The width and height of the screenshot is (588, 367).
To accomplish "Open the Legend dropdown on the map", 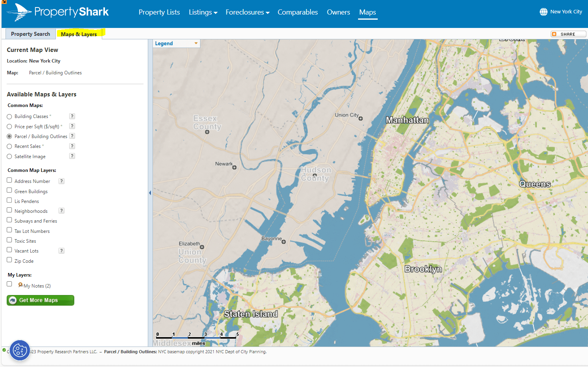I will pyautogui.click(x=176, y=43).
